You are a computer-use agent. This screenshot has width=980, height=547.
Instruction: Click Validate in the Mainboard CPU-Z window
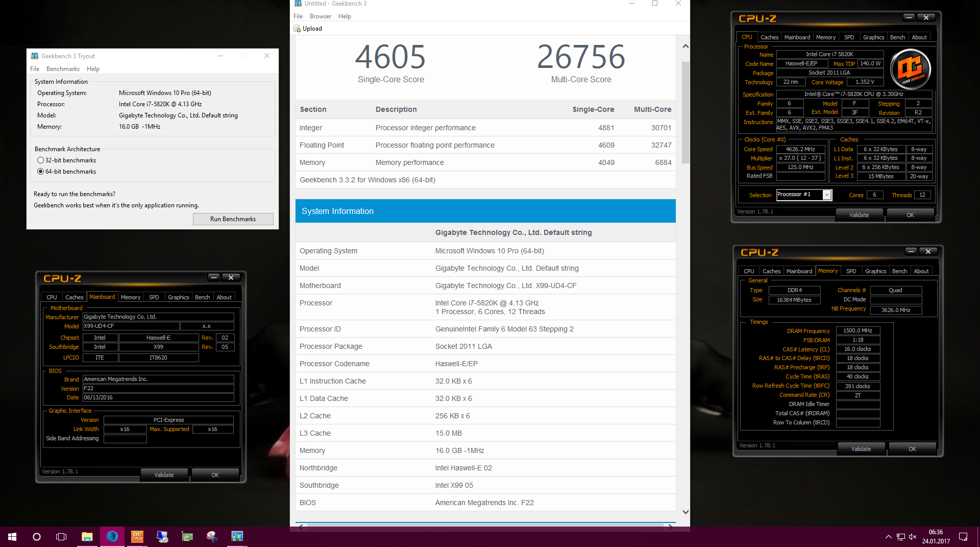[164, 475]
